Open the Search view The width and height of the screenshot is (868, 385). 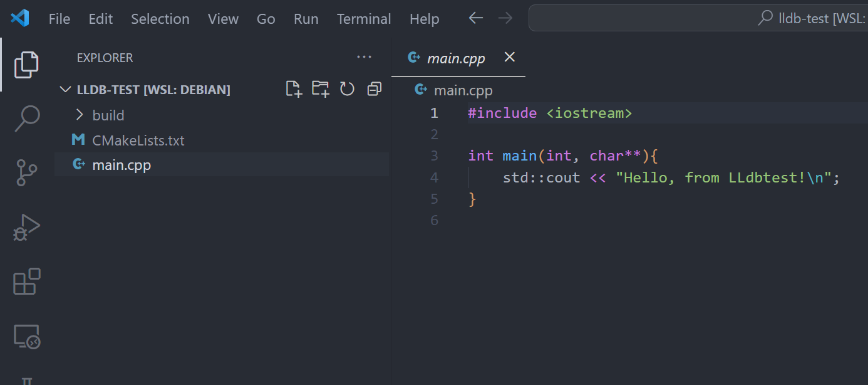pyautogui.click(x=26, y=118)
